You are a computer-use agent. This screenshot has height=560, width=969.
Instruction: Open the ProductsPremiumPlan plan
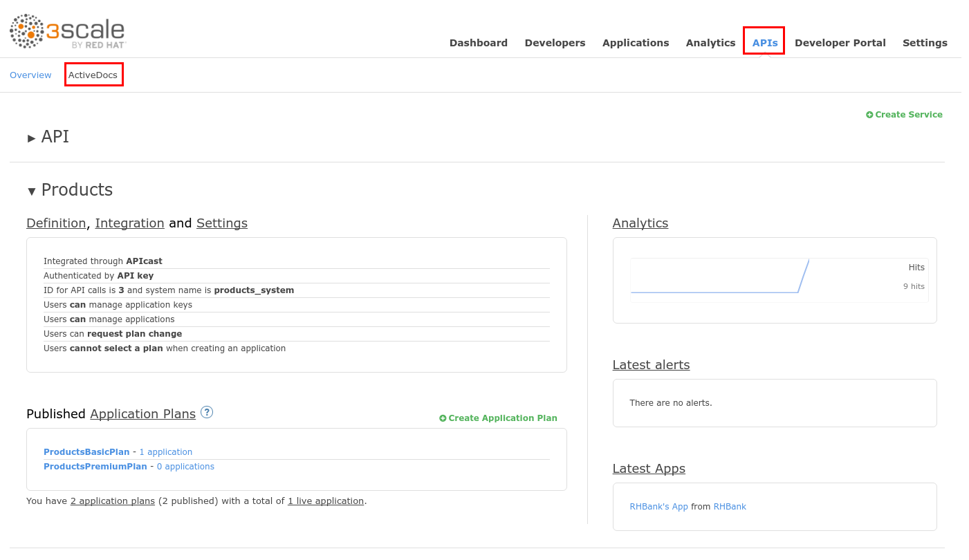pyautogui.click(x=95, y=467)
